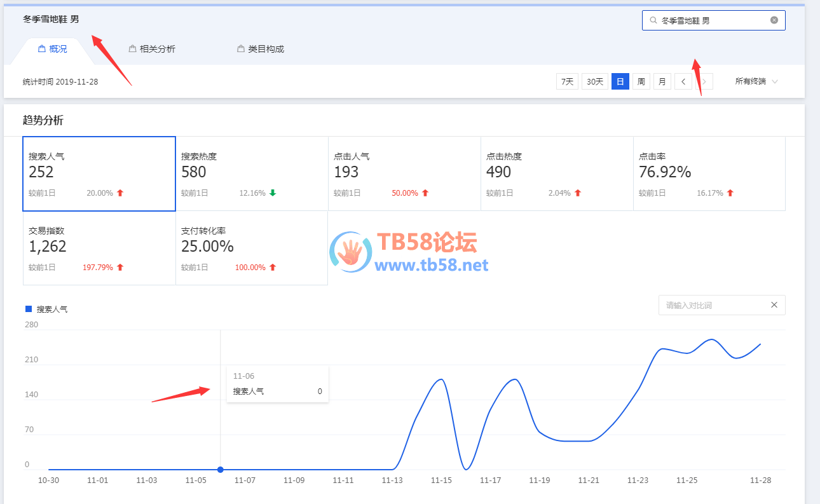Clear the search box text

coord(774,20)
